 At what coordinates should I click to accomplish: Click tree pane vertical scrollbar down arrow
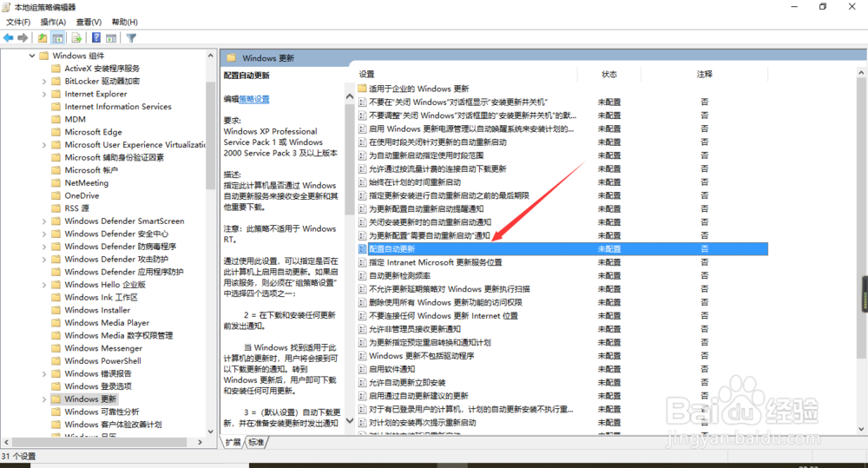pos(210,432)
